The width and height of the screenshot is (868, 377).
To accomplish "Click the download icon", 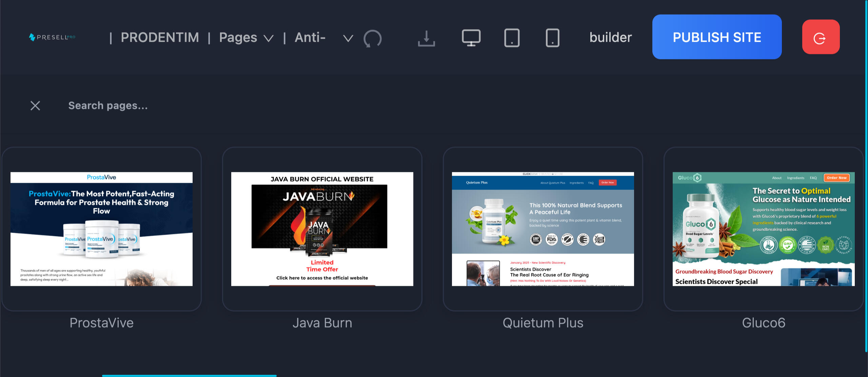I will pyautogui.click(x=426, y=38).
